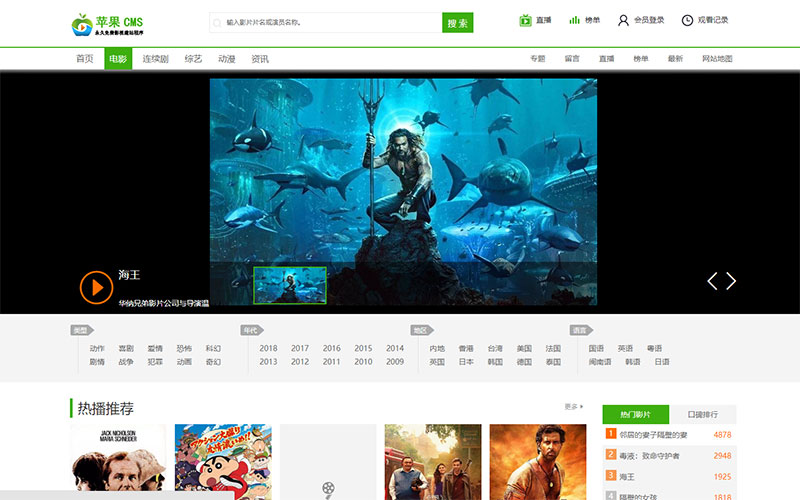The height and width of the screenshot is (500, 800).
Task: Open 观看记录 clock icon
Action: pyautogui.click(x=687, y=20)
